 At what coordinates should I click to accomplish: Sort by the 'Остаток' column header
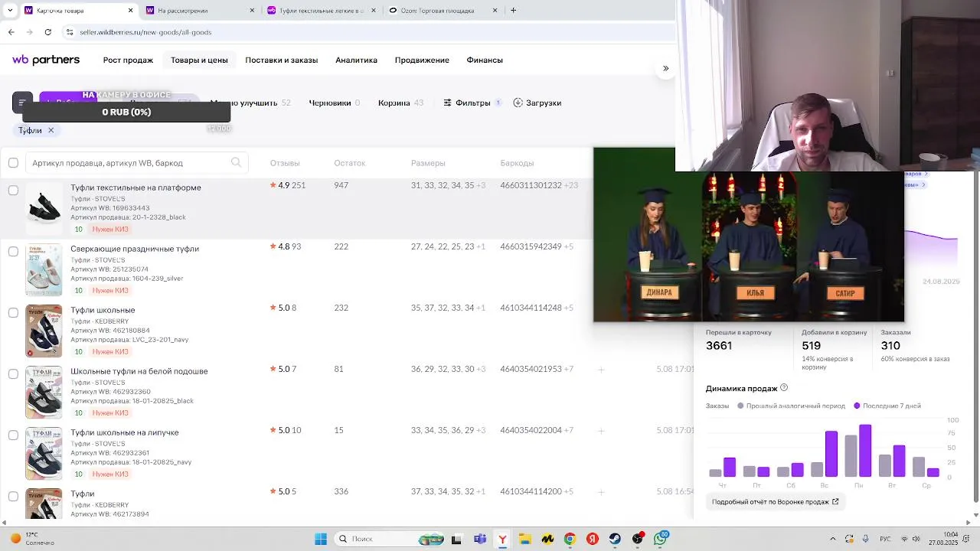tap(349, 163)
